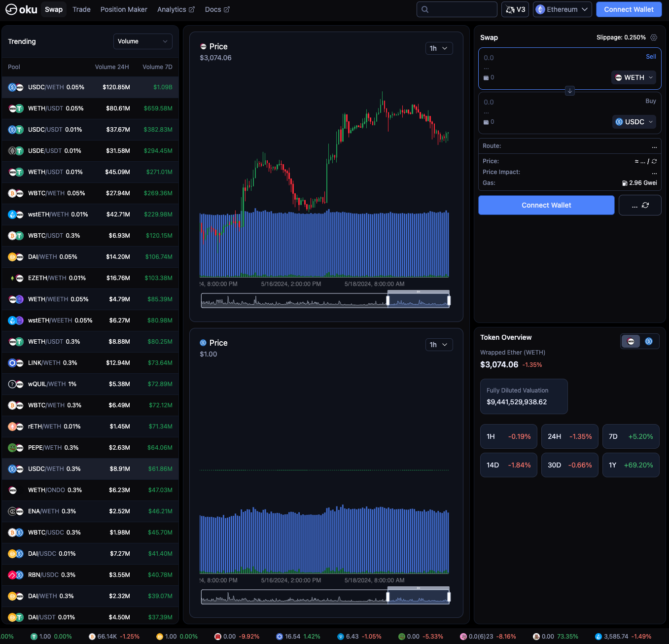Switch Token Overview to USDC token
This screenshot has height=644, width=669.
649,341
